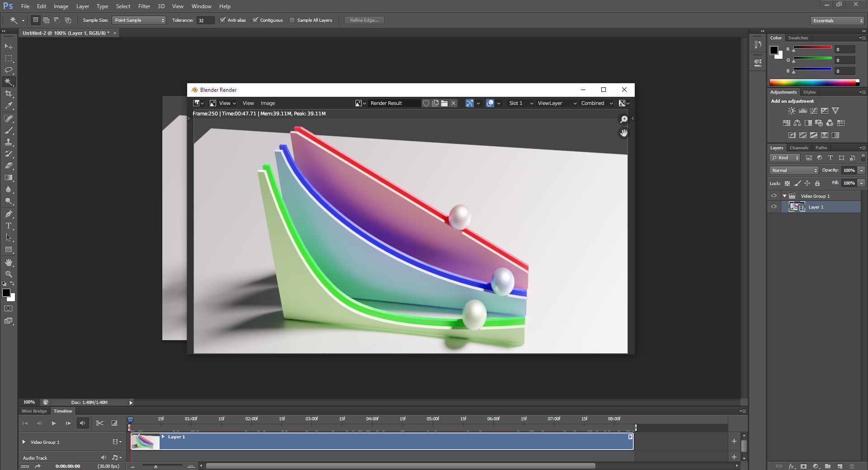This screenshot has width=868, height=470.
Task: Open the Window menu
Action: click(x=201, y=6)
